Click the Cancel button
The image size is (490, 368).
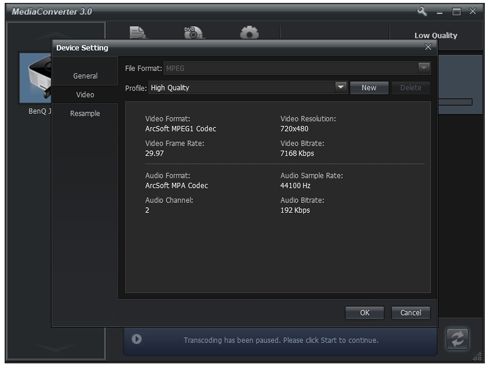point(411,313)
